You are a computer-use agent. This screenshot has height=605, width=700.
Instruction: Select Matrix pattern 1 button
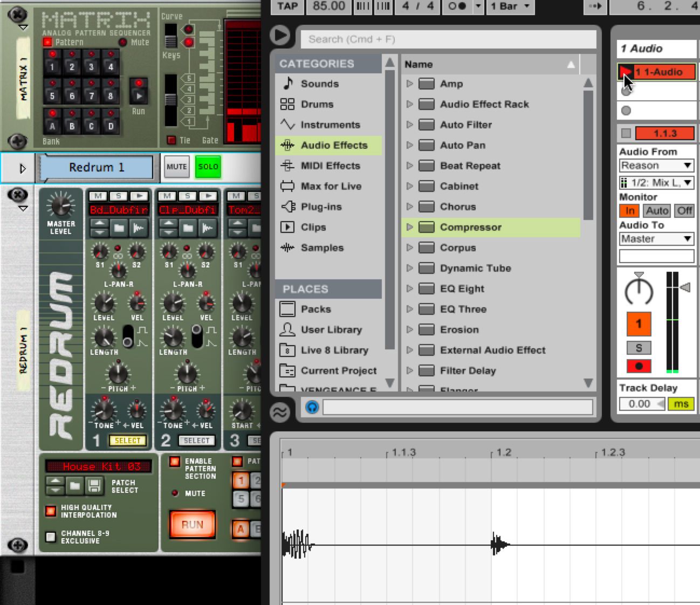(52, 64)
